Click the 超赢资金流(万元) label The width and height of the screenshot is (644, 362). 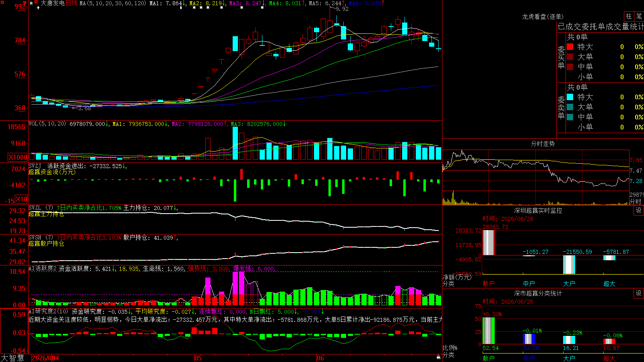[x=52, y=172]
